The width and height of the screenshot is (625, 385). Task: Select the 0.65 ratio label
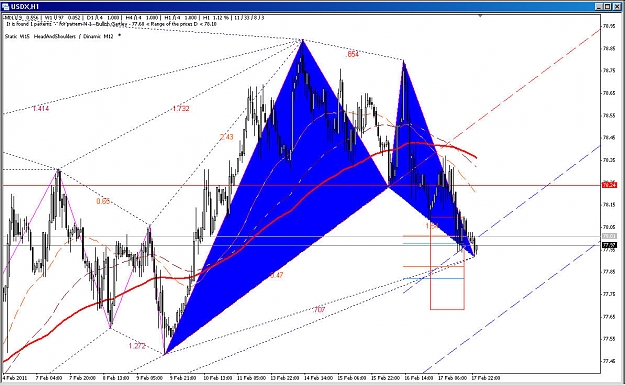coord(103,201)
